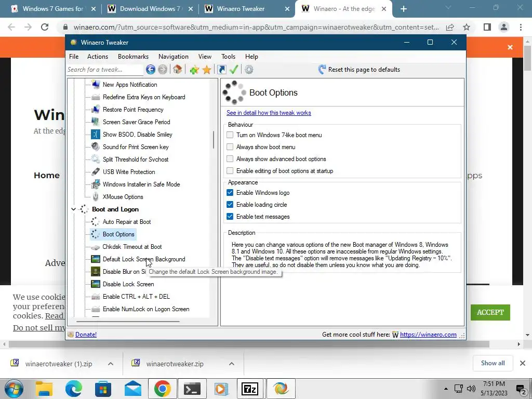This screenshot has height=399, width=532.
Task: Click Show all downloads button
Action: 493,363
